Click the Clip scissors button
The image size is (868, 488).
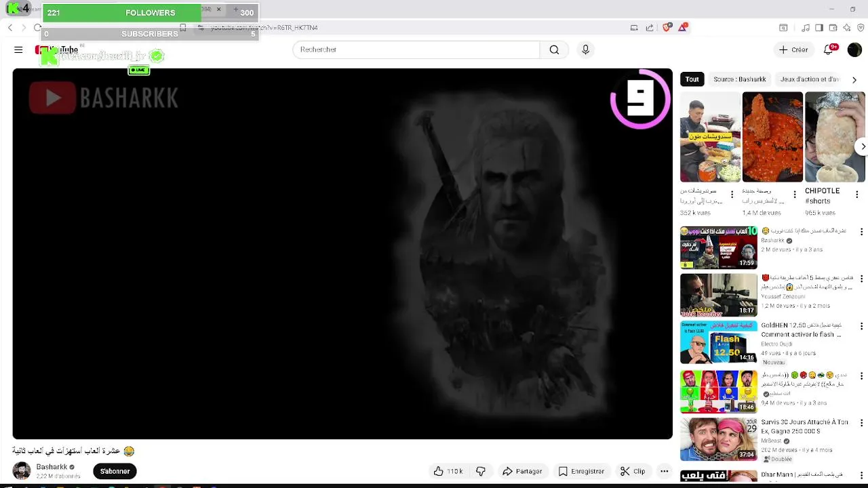(633, 471)
